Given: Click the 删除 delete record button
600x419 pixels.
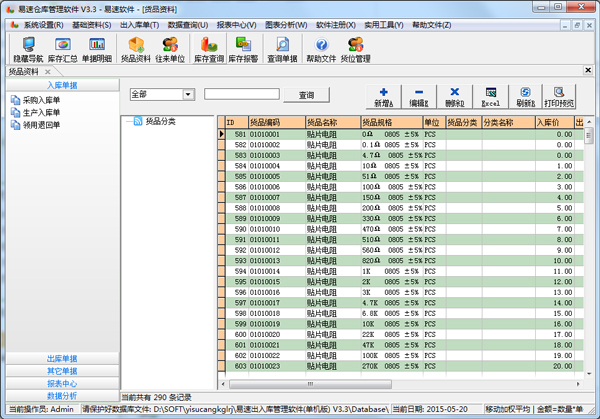Looking at the screenshot, I should [454, 96].
